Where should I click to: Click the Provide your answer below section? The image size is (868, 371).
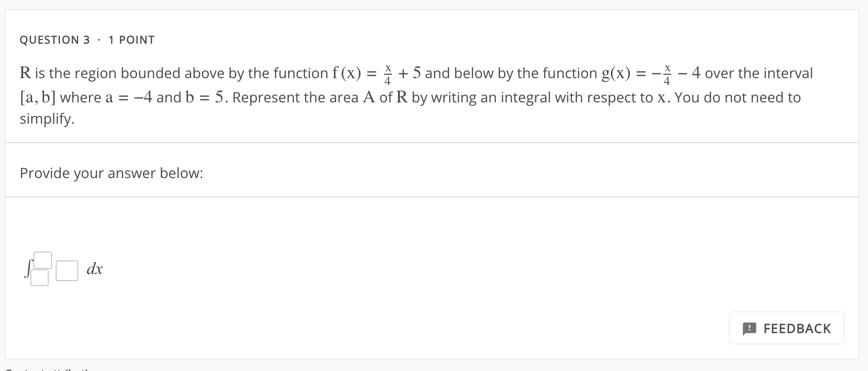tap(111, 173)
